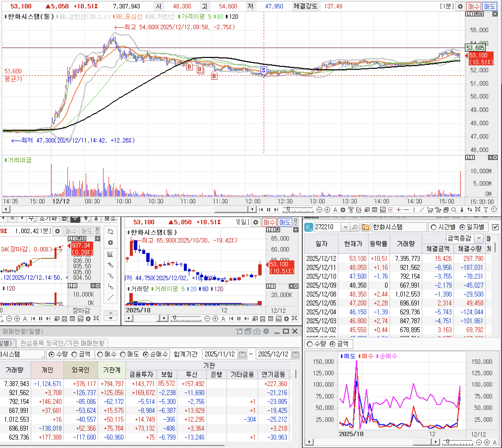Click the 2025/12/11 row in daily table

[397, 267]
